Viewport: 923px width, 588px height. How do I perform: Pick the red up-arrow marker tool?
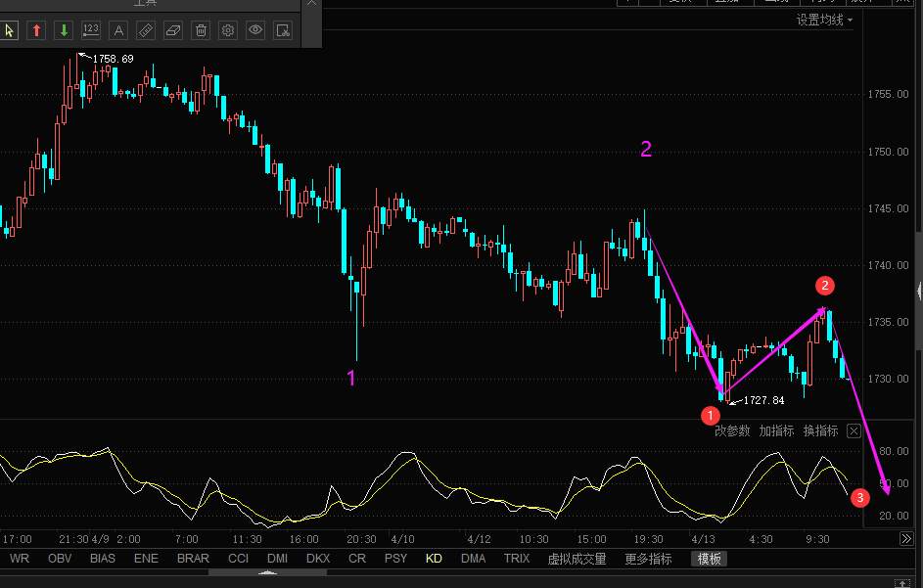(36, 30)
